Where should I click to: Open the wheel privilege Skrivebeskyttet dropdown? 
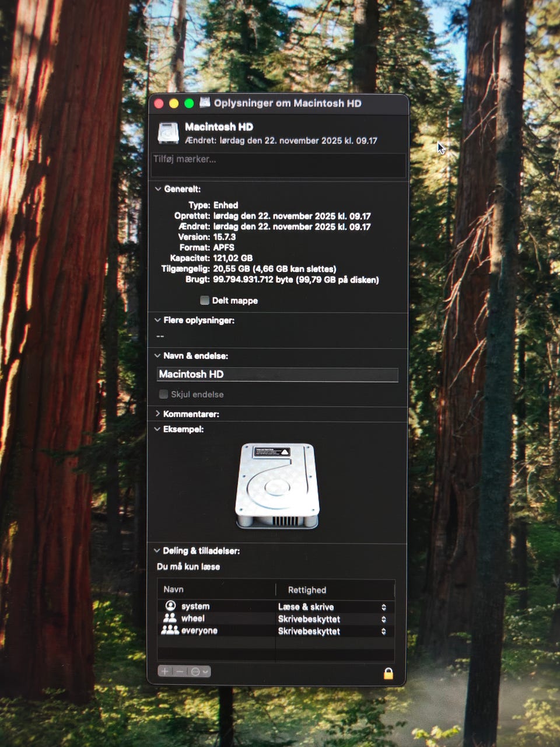[331, 619]
